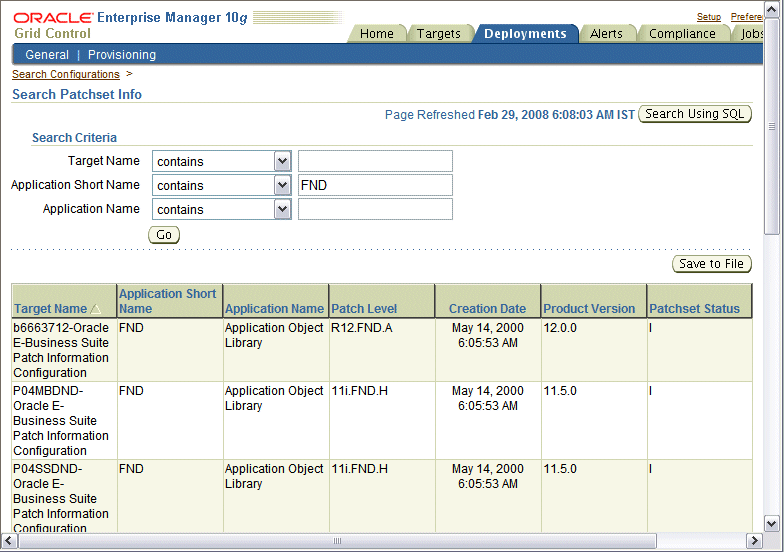
Task: Sort by Application Short Name column header
Action: [168, 301]
